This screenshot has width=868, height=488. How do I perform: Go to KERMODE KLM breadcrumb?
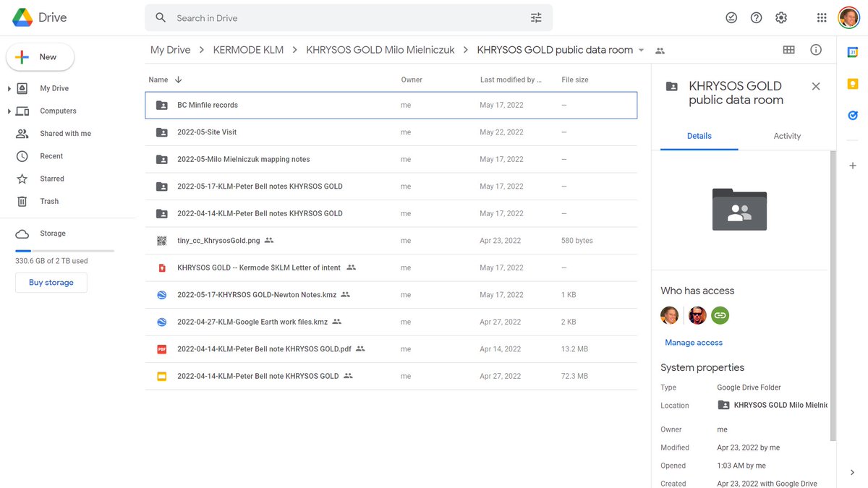(248, 50)
